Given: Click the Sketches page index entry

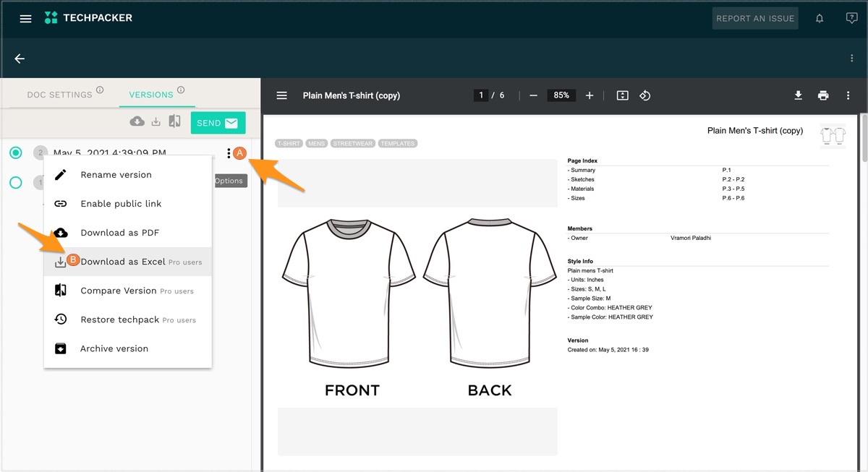Looking at the screenshot, I should (582, 179).
